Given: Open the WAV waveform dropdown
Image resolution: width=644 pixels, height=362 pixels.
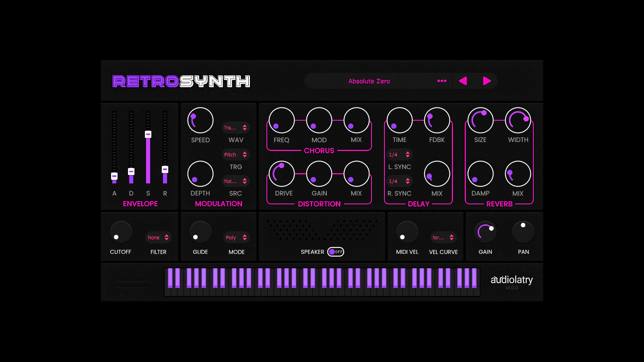Looking at the screenshot, I should pyautogui.click(x=236, y=128).
